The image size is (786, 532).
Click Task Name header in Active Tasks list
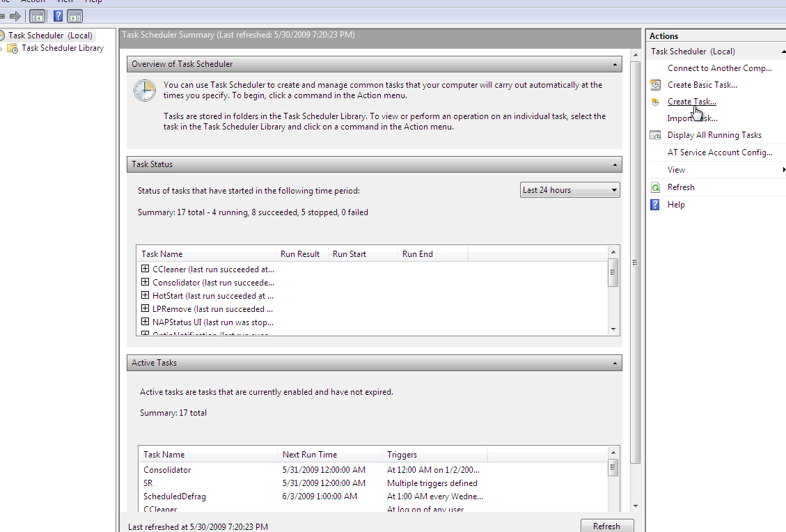[x=208, y=454]
